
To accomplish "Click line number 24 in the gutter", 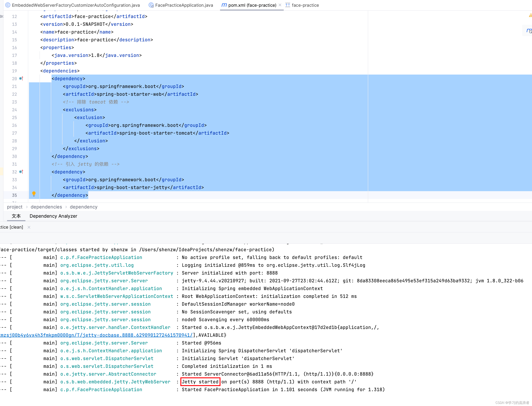I will (14, 110).
